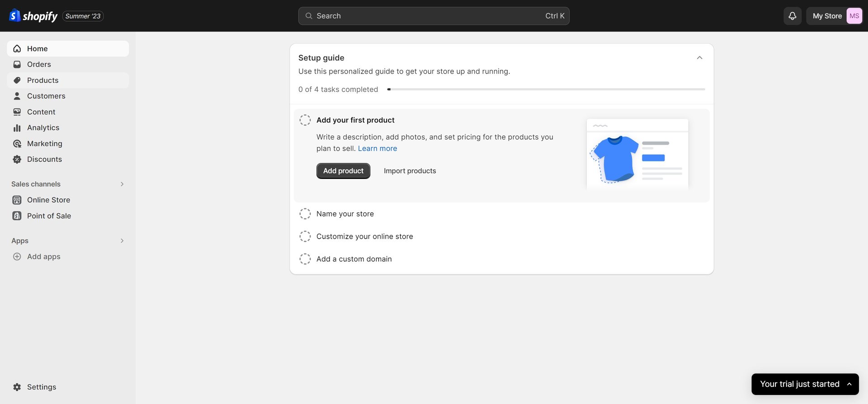The height and width of the screenshot is (404, 868).
Task: Click the notifications bell icon
Action: point(792,16)
